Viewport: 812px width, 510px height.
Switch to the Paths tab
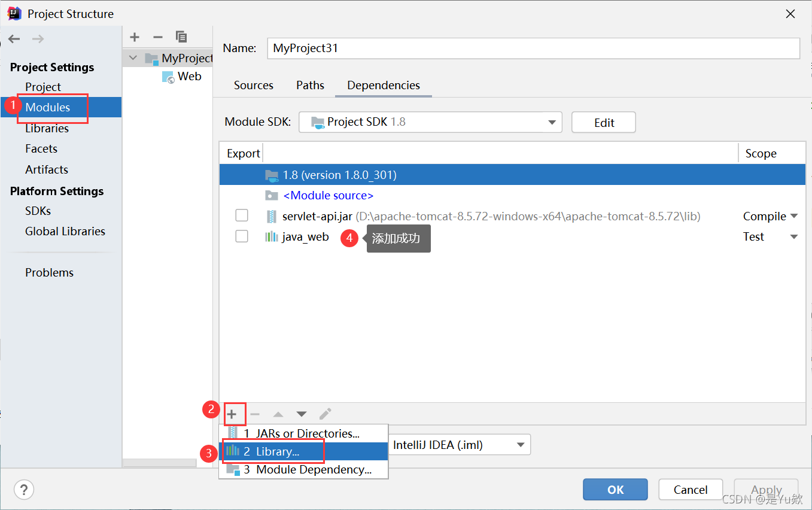[x=310, y=85]
